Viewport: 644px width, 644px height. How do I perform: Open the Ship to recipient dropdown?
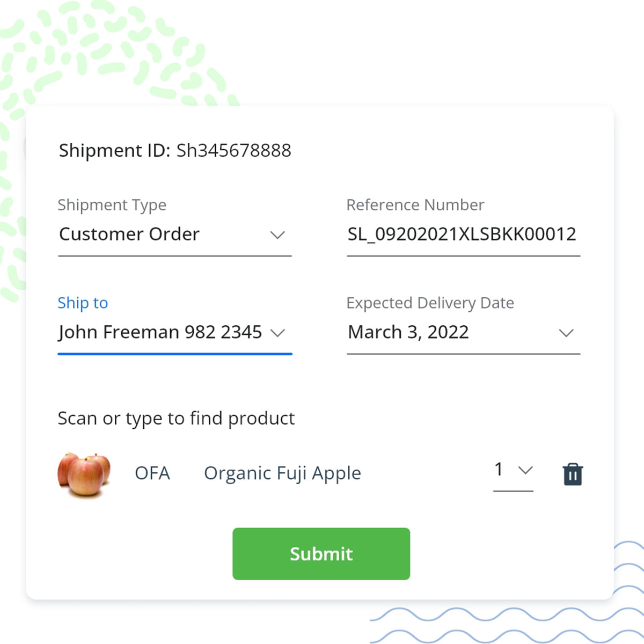click(x=279, y=333)
